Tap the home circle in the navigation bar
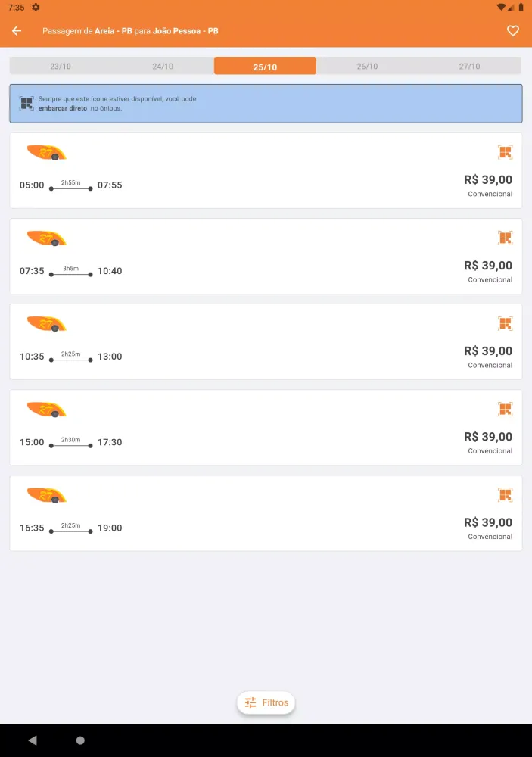532x757 pixels. [x=82, y=740]
